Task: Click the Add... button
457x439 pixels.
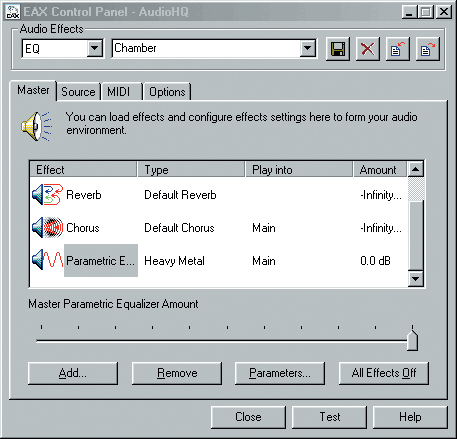Action: click(x=73, y=373)
